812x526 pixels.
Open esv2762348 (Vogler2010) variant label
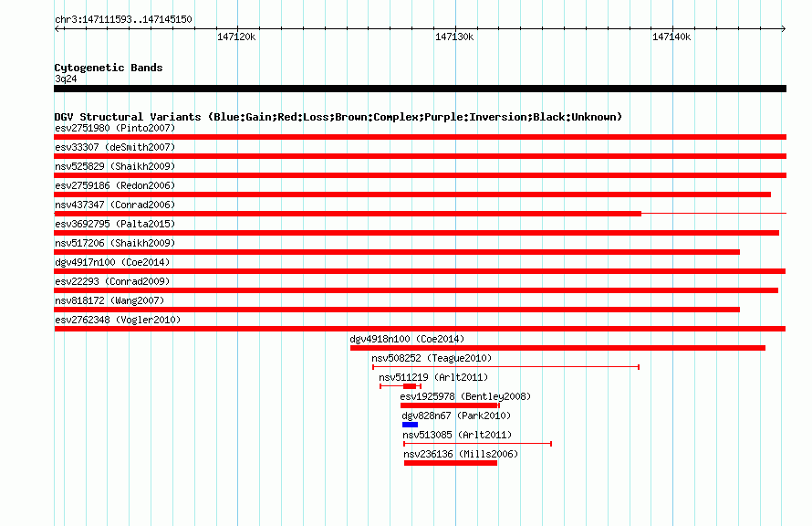coord(118,320)
